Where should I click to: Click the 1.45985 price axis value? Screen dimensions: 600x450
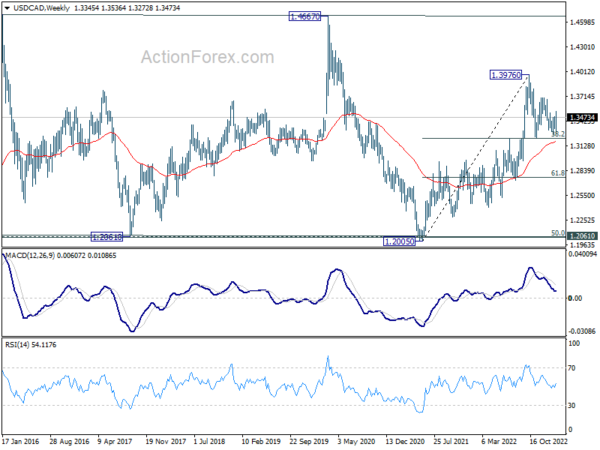pyautogui.click(x=582, y=23)
